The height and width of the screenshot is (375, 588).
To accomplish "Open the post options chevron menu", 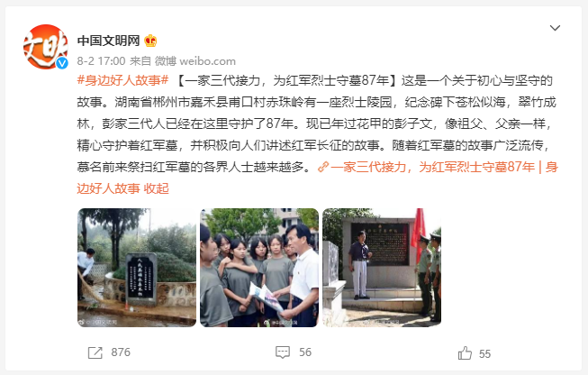I will [555, 28].
